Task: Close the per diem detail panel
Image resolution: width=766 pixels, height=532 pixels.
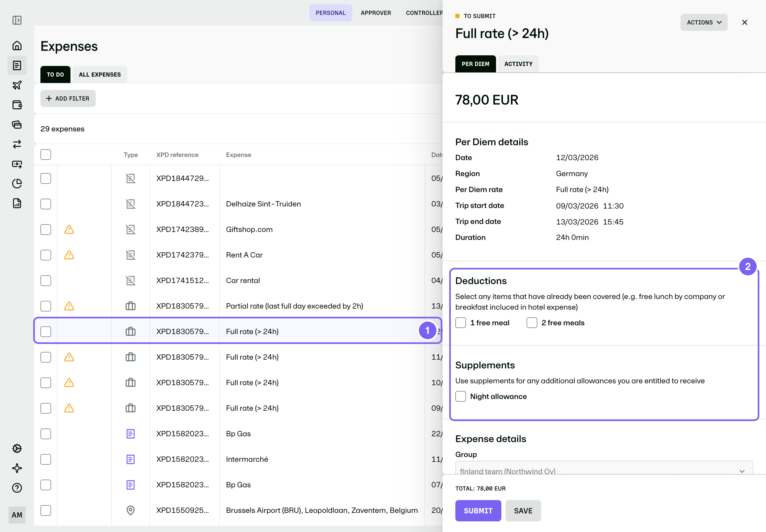Action: (x=745, y=22)
